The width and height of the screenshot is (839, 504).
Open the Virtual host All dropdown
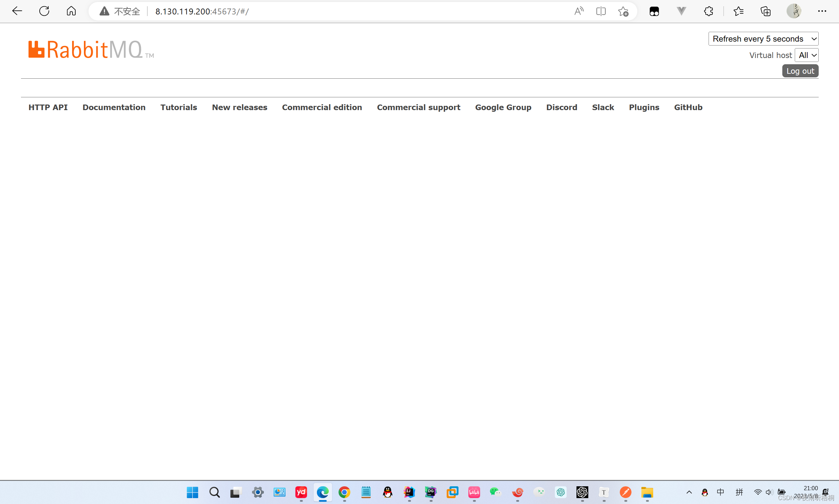(x=807, y=55)
